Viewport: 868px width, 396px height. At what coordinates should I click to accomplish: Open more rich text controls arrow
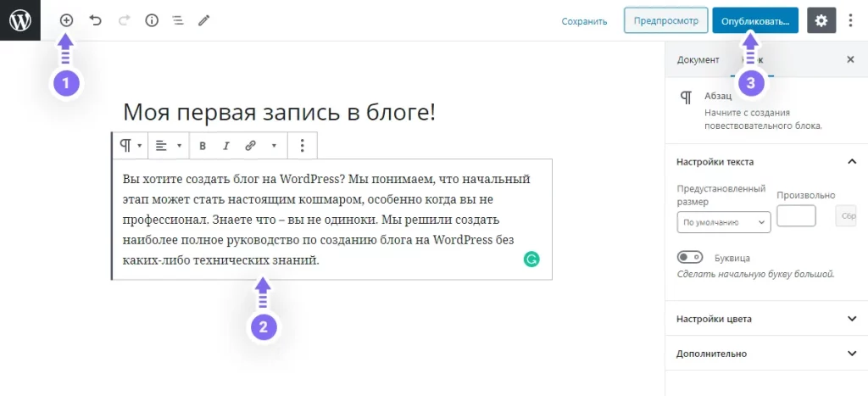coord(274,146)
